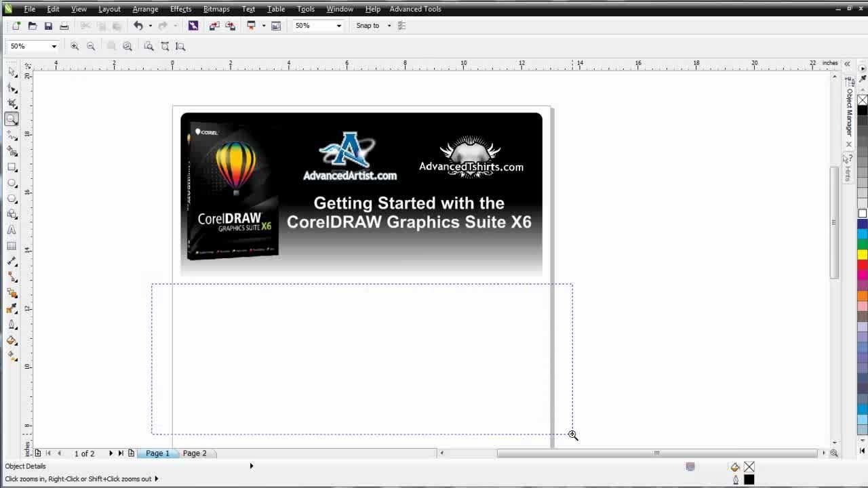
Task: Select the Text tool
Action: pyautogui.click(x=12, y=230)
